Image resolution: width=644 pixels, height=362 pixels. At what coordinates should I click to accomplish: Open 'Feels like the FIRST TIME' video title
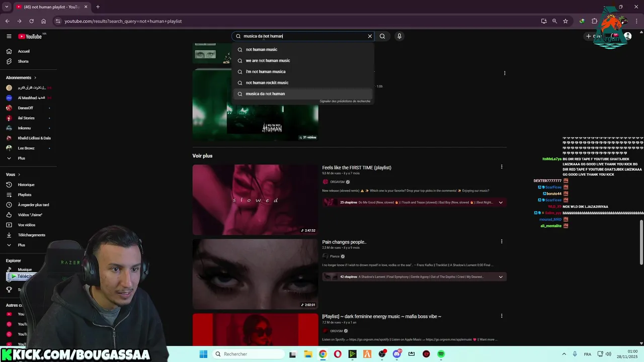click(357, 167)
